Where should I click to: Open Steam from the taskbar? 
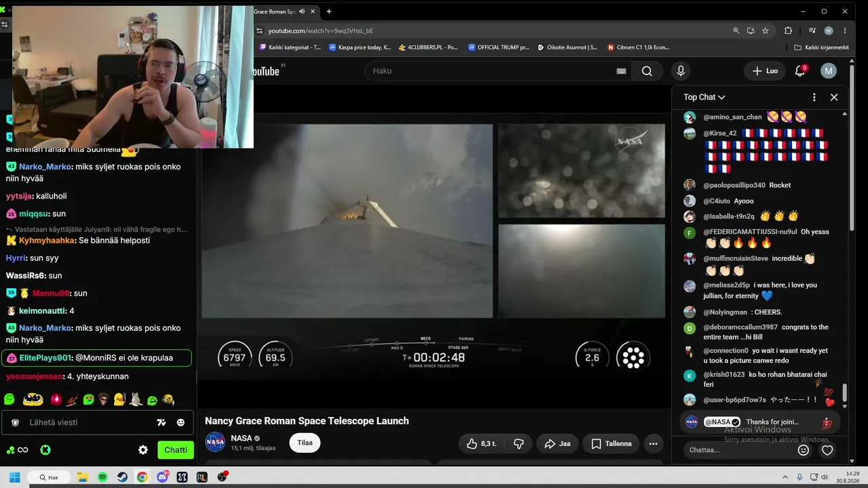click(x=122, y=477)
